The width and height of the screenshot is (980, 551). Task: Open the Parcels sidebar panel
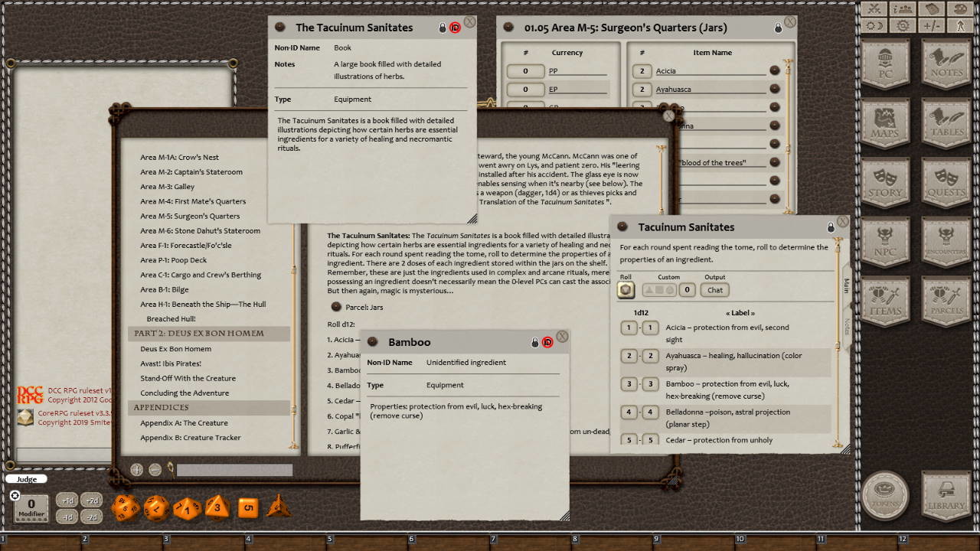(944, 298)
